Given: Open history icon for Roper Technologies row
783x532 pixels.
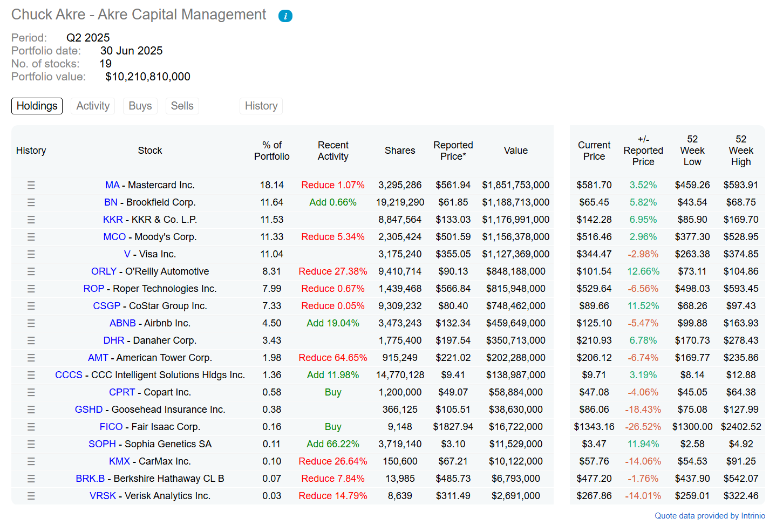Looking at the screenshot, I should tap(31, 289).
